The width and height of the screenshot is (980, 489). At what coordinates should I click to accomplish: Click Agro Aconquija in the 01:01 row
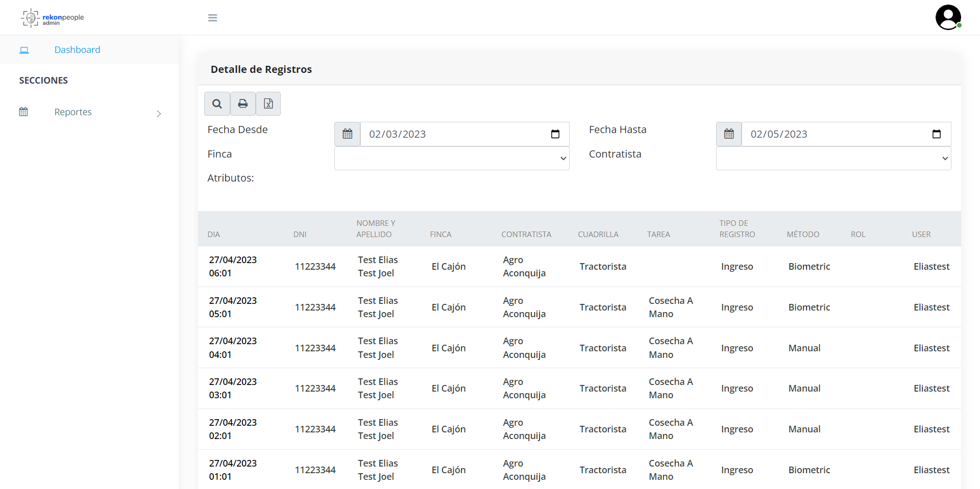(x=524, y=470)
